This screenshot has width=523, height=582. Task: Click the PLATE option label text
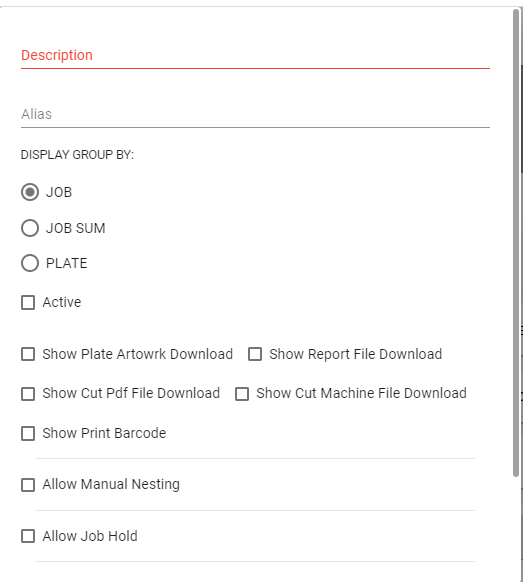coord(67,263)
